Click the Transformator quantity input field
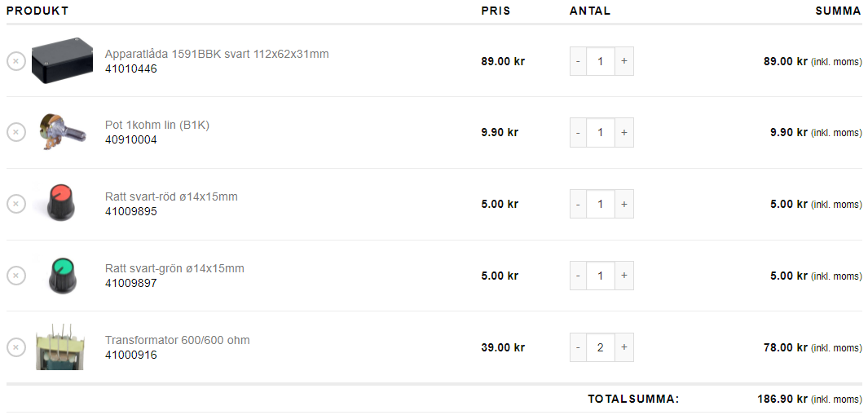The image size is (868, 415). coord(601,347)
